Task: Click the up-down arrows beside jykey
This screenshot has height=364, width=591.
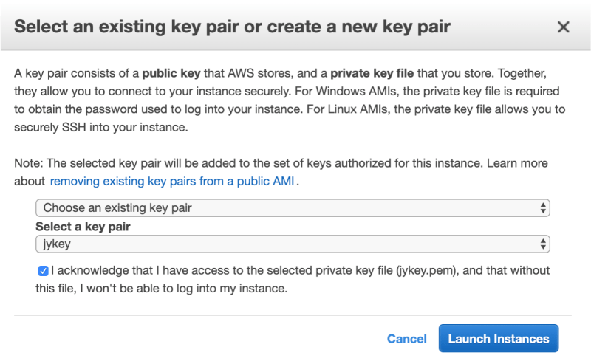Action: click(544, 243)
